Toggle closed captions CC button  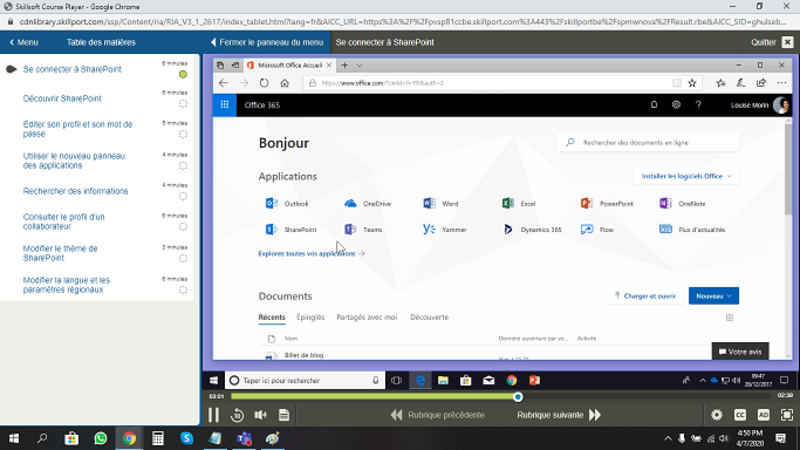click(740, 415)
